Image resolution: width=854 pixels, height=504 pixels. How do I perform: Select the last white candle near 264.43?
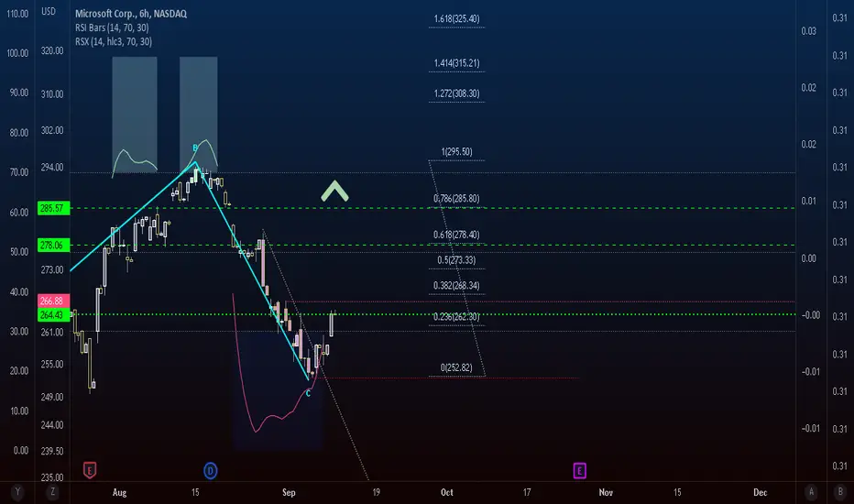[331, 323]
